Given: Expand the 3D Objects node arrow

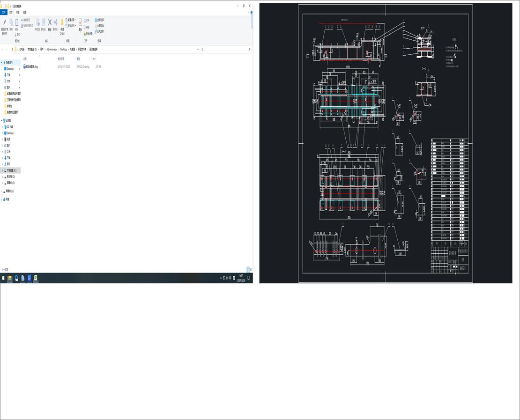Looking at the screenshot, I should pos(3,126).
